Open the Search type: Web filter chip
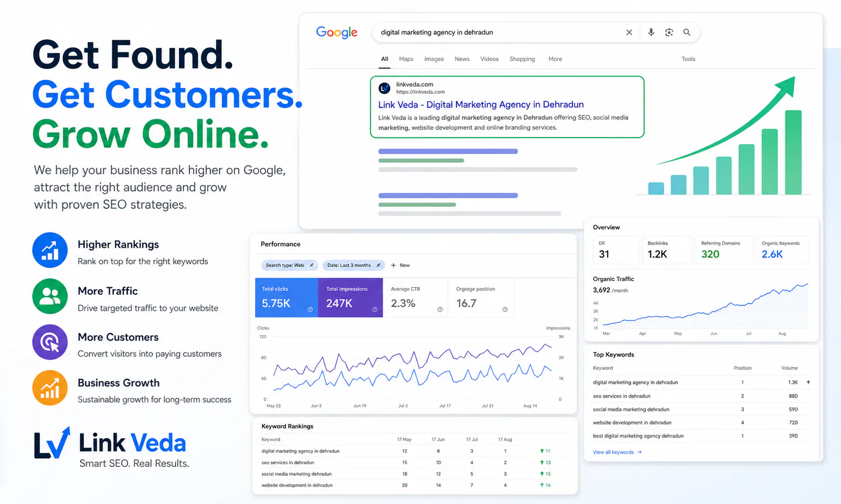 (289, 265)
